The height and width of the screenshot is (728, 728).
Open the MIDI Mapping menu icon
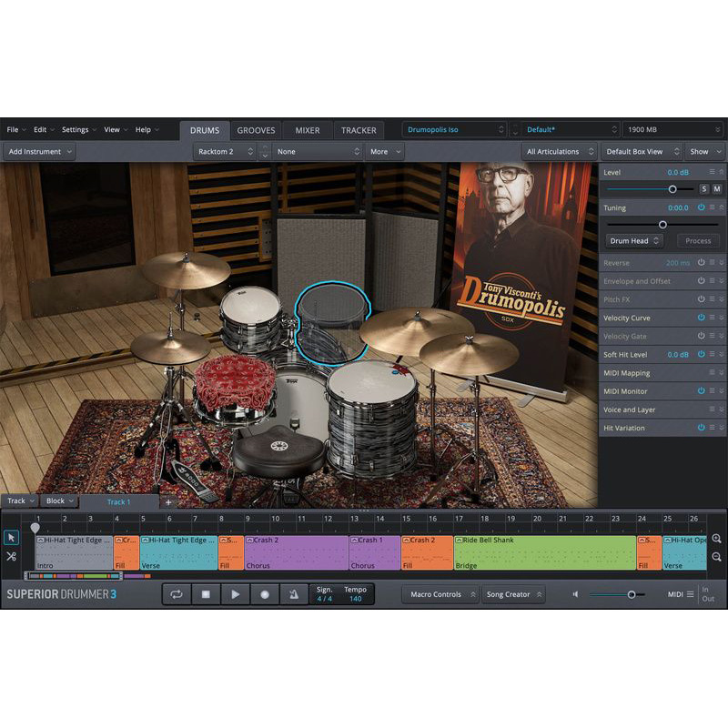pos(713,372)
